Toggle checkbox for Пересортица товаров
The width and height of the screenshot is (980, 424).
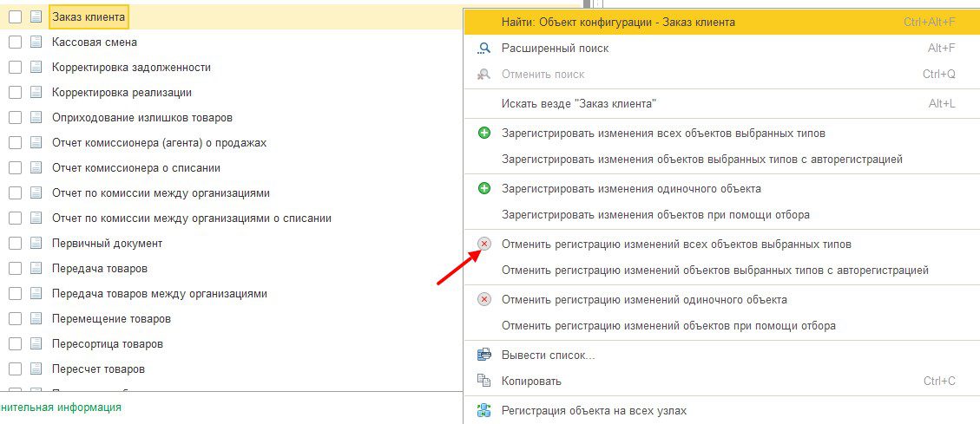tap(15, 344)
